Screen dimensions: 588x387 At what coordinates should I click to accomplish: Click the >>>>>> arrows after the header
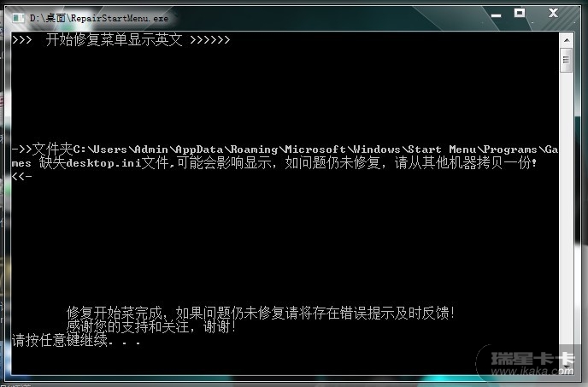point(210,40)
